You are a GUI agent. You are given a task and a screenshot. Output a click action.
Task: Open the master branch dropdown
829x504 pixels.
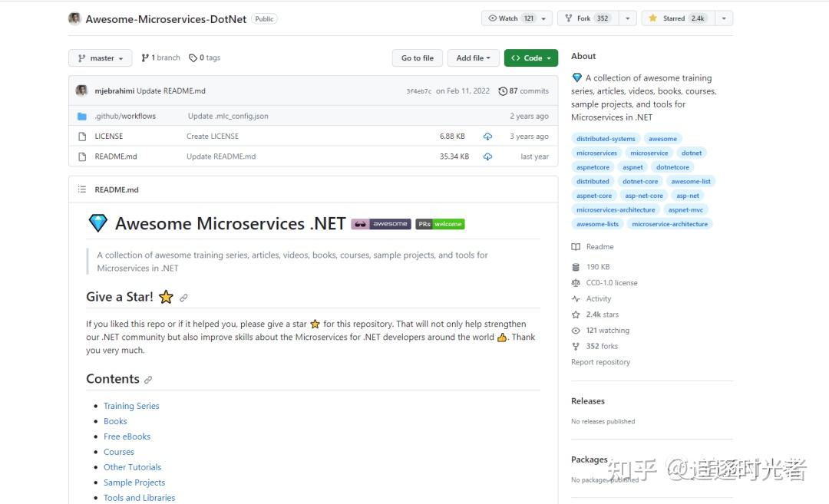click(101, 58)
